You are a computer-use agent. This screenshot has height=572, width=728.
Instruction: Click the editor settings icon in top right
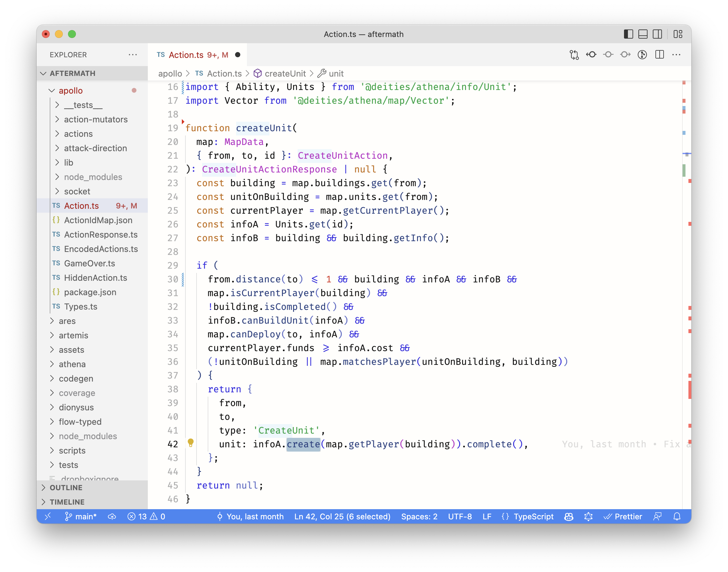coord(678,54)
